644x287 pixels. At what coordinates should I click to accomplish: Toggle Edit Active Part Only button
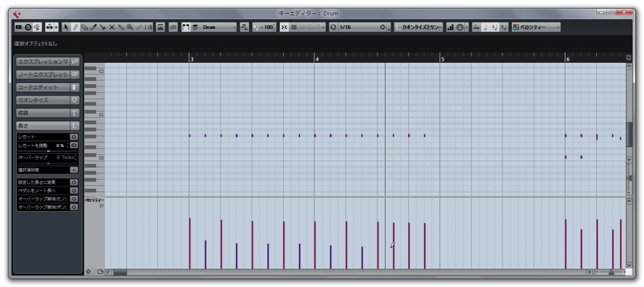[195, 27]
